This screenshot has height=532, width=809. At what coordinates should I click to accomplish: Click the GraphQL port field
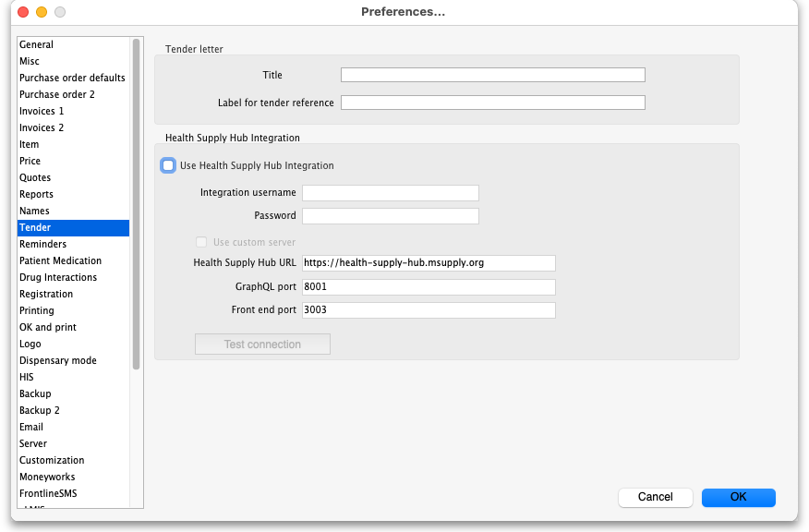click(429, 286)
